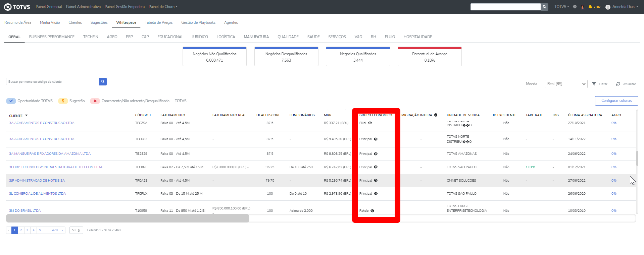Switch to the Minha Visão tab

(x=50, y=22)
